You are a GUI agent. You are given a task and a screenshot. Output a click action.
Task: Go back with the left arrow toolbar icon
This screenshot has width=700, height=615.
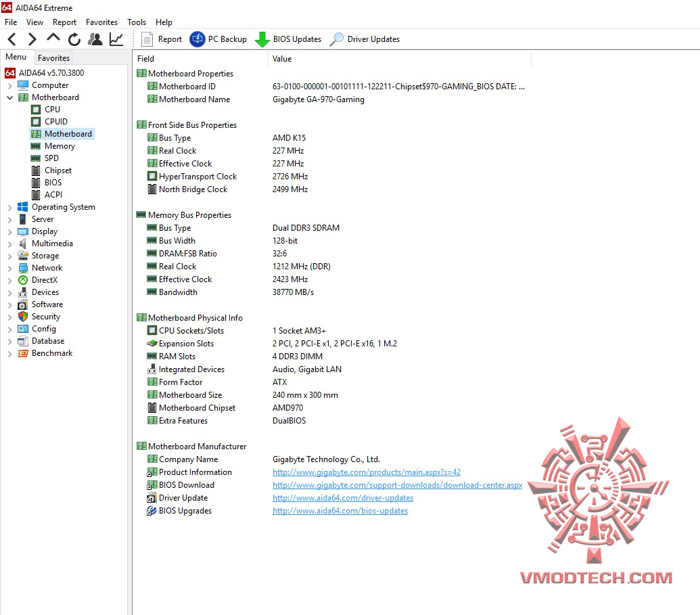click(x=12, y=39)
